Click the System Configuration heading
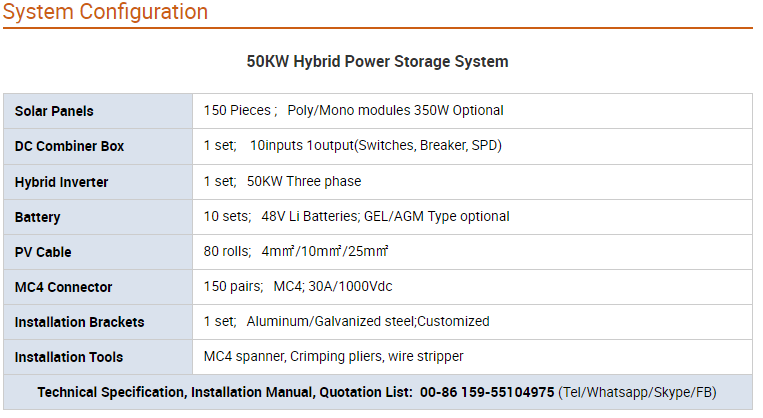This screenshot has width=763, height=418. tap(105, 12)
